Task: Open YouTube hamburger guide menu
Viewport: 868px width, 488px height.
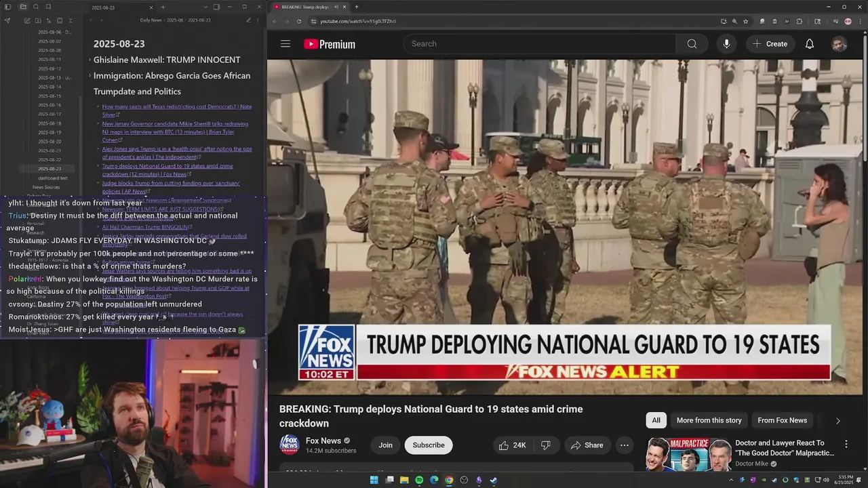Action: point(285,44)
